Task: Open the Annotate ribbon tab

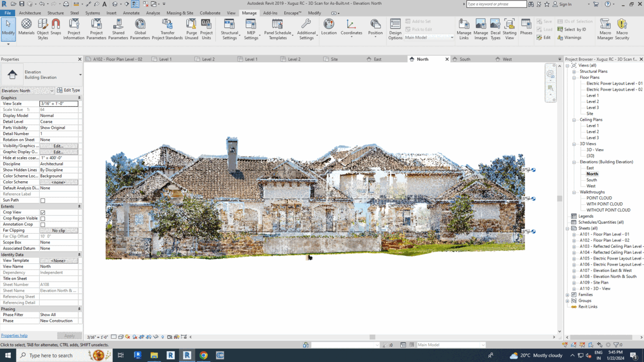Action: [131, 13]
